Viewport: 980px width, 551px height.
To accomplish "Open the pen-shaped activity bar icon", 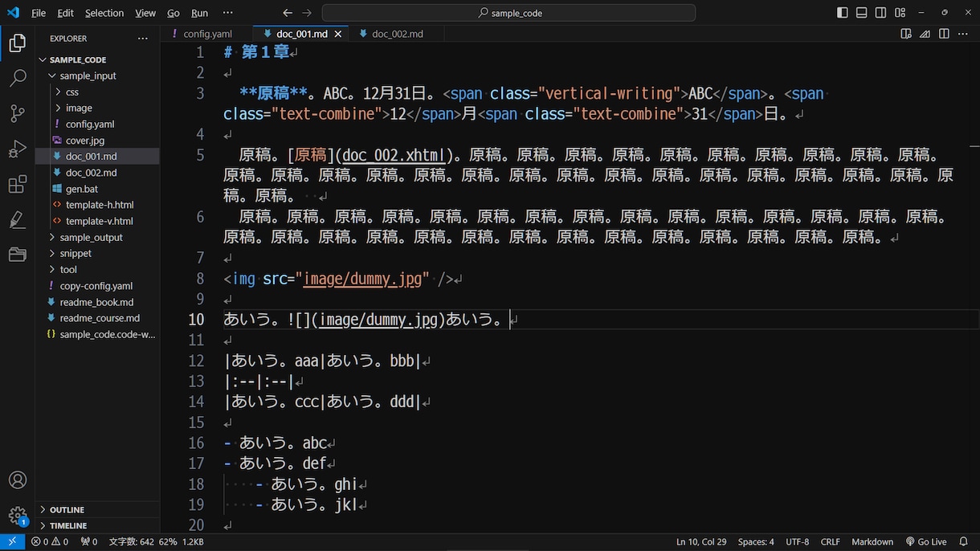I will point(17,220).
